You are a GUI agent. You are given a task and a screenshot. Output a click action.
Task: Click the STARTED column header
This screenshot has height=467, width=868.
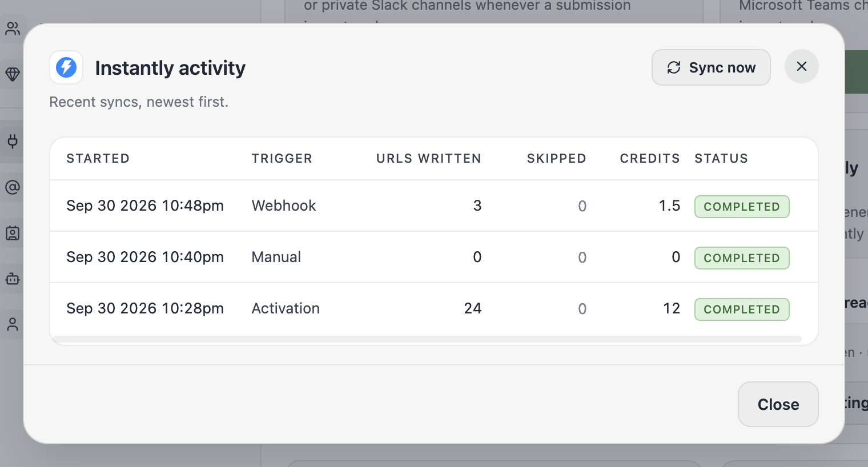pos(98,159)
